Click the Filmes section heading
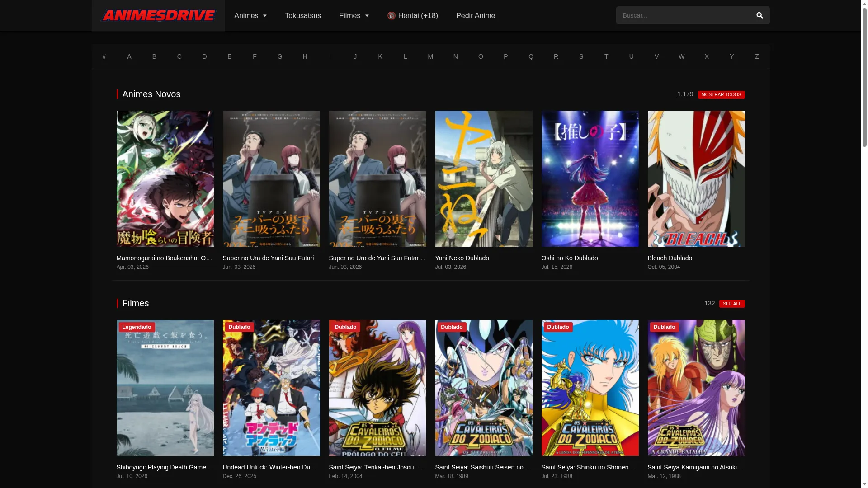 coord(136,303)
